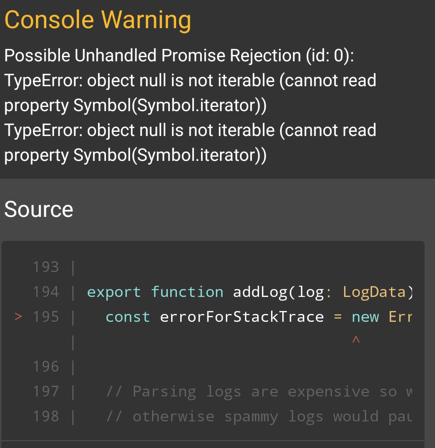Select the new keyword on line 195
The width and height of the screenshot is (435, 448).
[x=365, y=317]
